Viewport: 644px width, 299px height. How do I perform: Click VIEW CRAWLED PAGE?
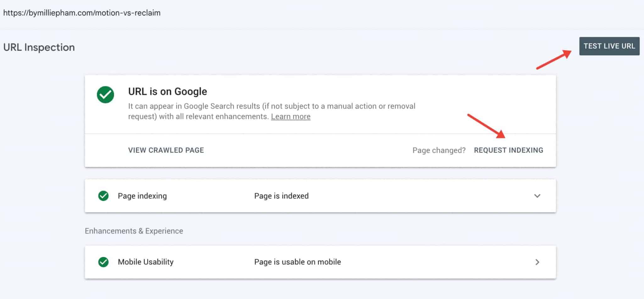coord(166,150)
